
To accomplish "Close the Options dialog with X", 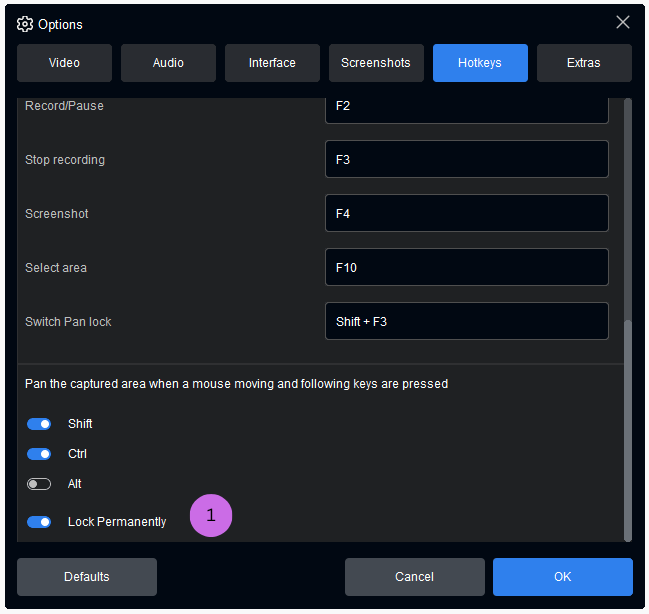I will (x=622, y=23).
